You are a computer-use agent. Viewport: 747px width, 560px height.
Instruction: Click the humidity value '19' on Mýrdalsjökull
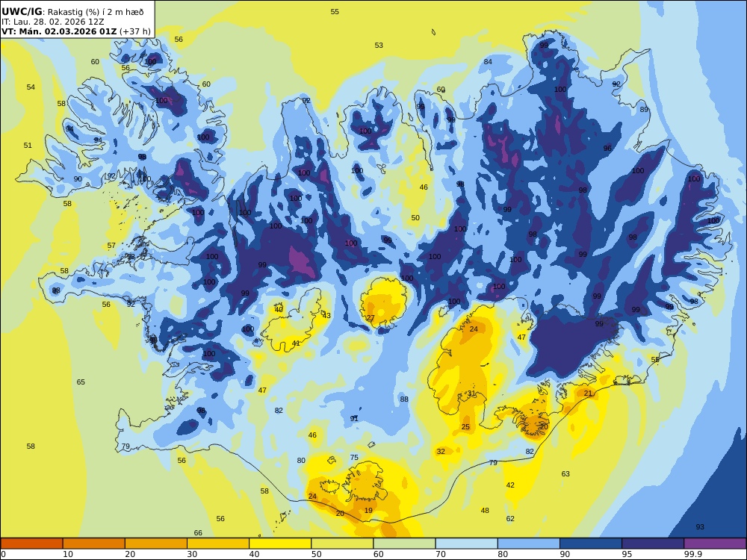coord(368,511)
